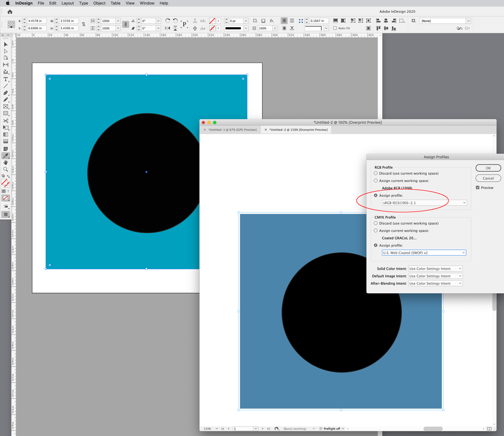Viewport: 504px width, 436px height.
Task: Select the Line tool
Action: click(6, 86)
